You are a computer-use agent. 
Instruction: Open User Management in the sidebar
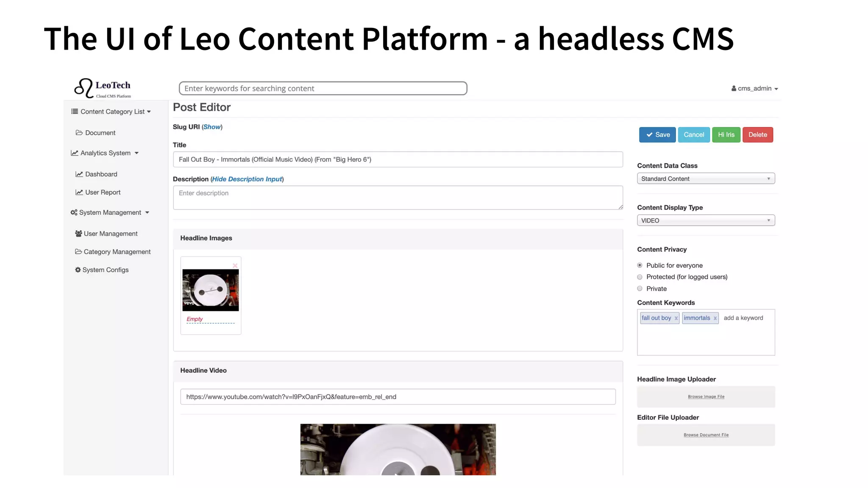click(x=110, y=233)
